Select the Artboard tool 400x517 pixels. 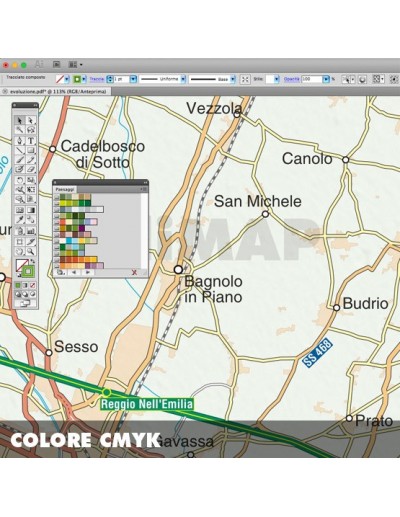coord(20,241)
